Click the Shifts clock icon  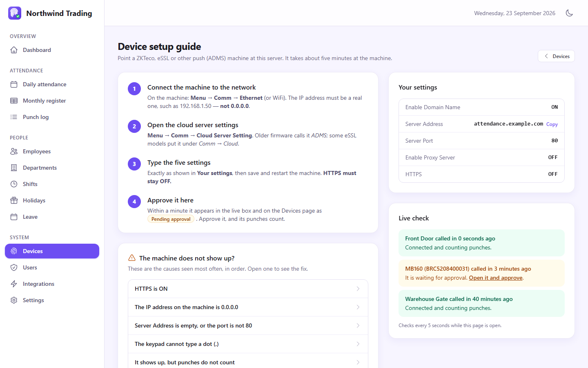[14, 184]
